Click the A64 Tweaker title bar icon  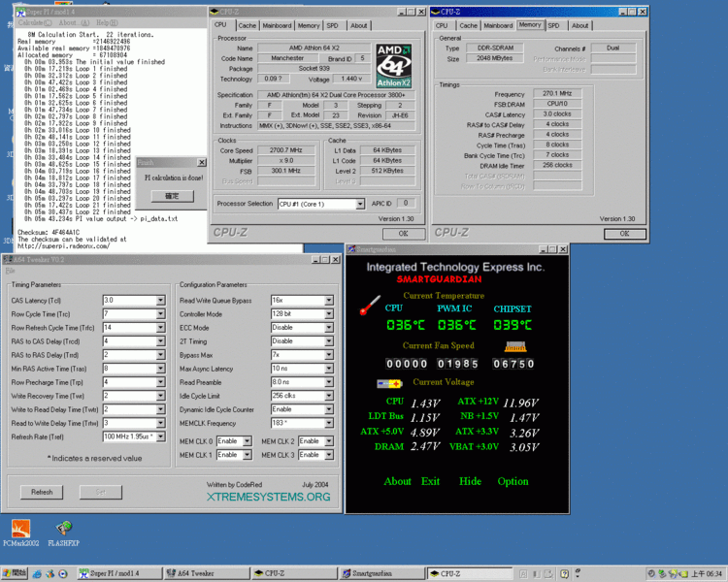tap(8, 259)
